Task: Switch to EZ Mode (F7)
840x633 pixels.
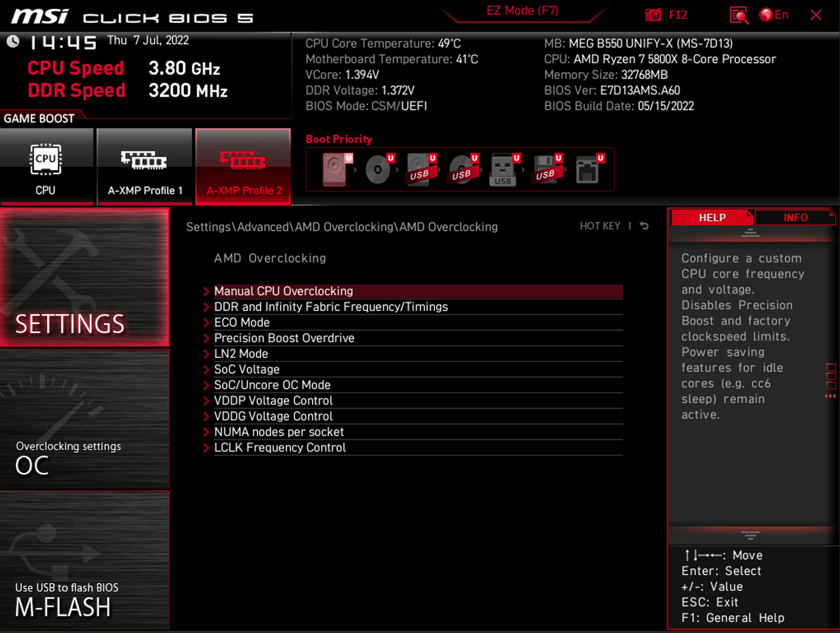Action: [523, 11]
